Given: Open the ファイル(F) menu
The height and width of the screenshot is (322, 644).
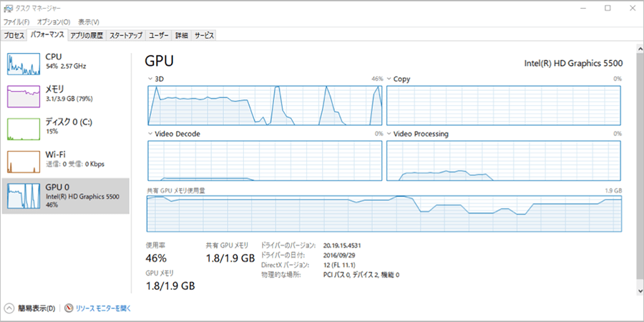Looking at the screenshot, I should pos(16,21).
